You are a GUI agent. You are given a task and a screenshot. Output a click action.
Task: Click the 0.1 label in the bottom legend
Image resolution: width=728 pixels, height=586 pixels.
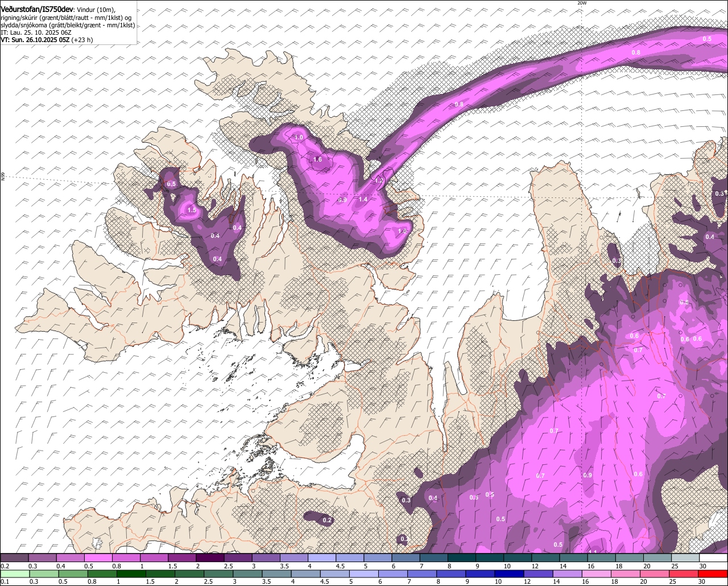[x=5, y=582]
